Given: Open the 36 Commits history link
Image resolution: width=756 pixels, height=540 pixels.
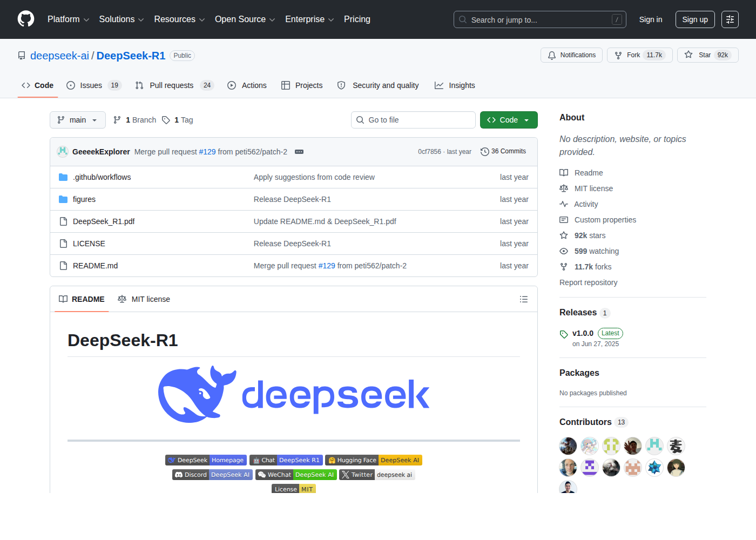Looking at the screenshot, I should click(x=503, y=151).
